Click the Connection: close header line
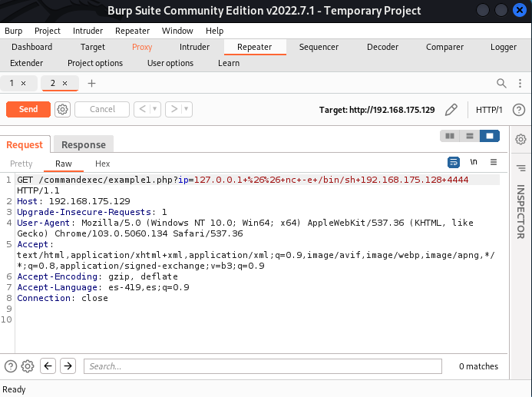 click(62, 298)
